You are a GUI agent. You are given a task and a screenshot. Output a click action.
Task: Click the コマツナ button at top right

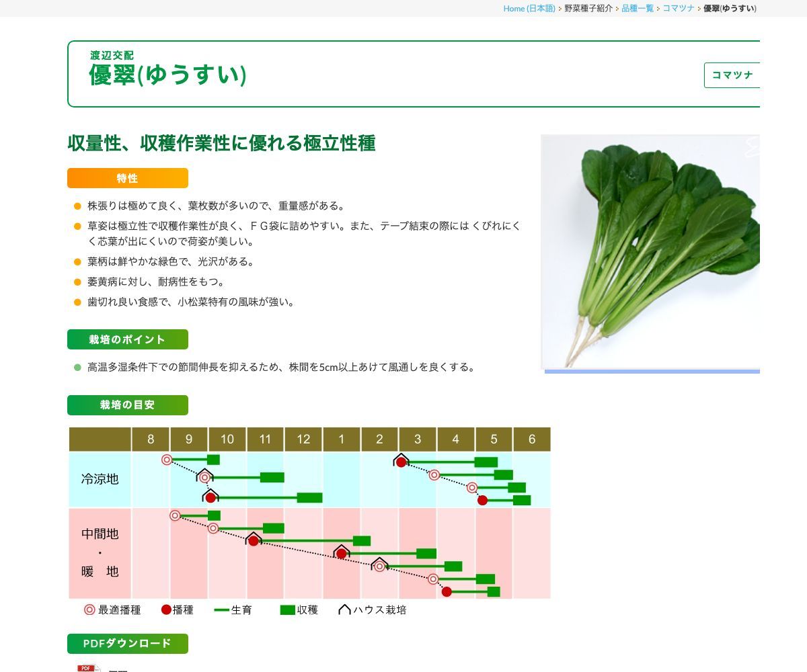coord(733,75)
